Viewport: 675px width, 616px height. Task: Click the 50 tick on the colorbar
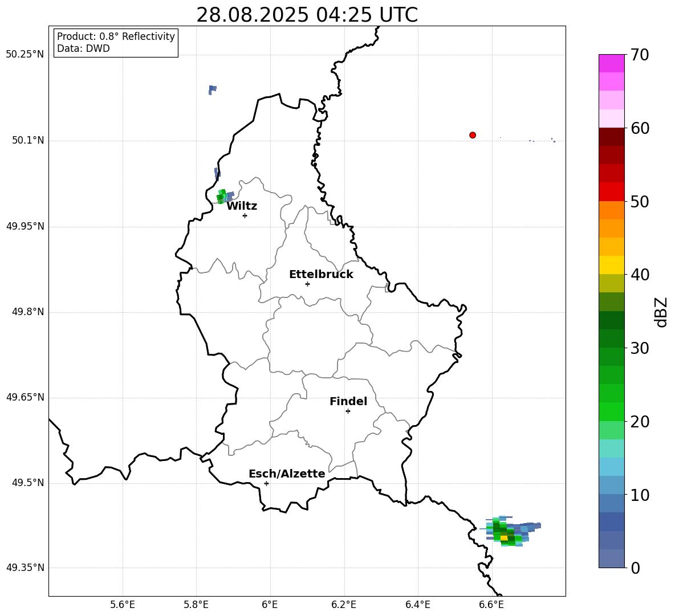click(x=640, y=201)
